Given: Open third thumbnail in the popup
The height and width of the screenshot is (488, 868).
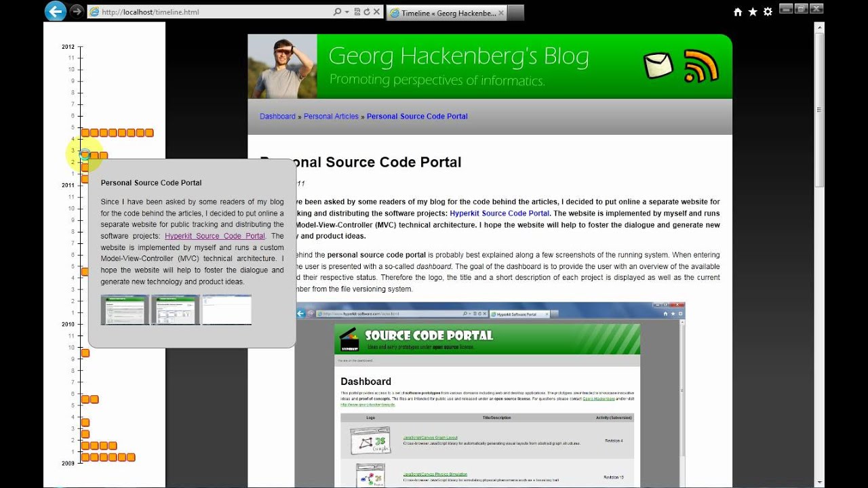Looking at the screenshot, I should (227, 310).
